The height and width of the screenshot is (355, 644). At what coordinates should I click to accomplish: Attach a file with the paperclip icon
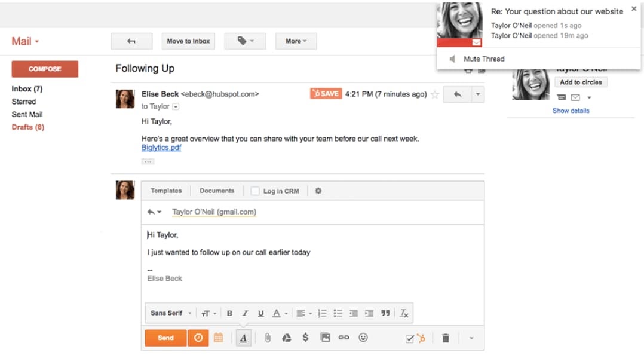(x=268, y=338)
